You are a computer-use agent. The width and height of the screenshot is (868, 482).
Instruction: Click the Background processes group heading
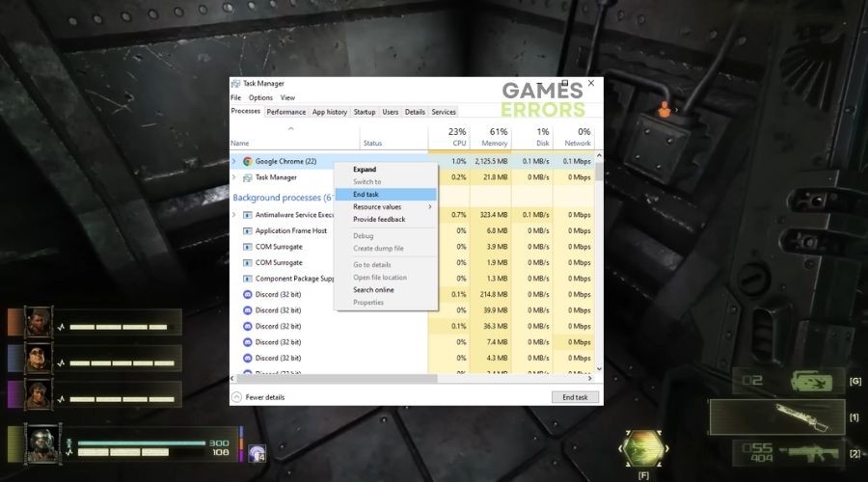tap(282, 198)
